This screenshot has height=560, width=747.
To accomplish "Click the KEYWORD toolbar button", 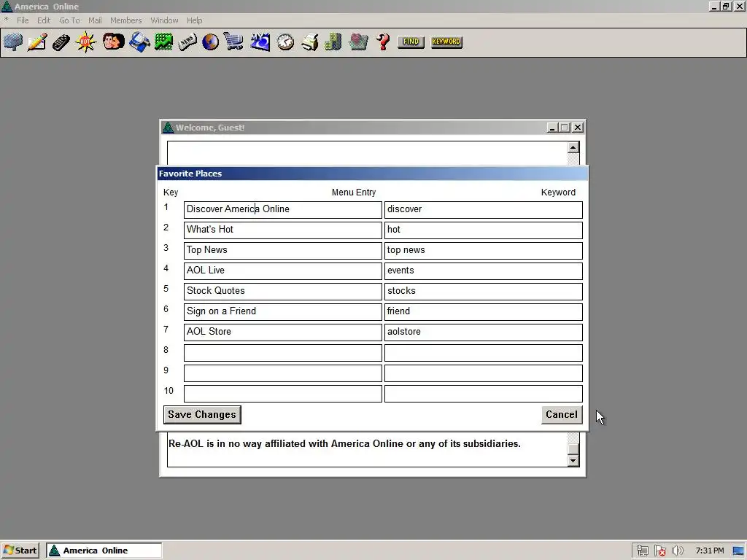I will click(x=446, y=42).
